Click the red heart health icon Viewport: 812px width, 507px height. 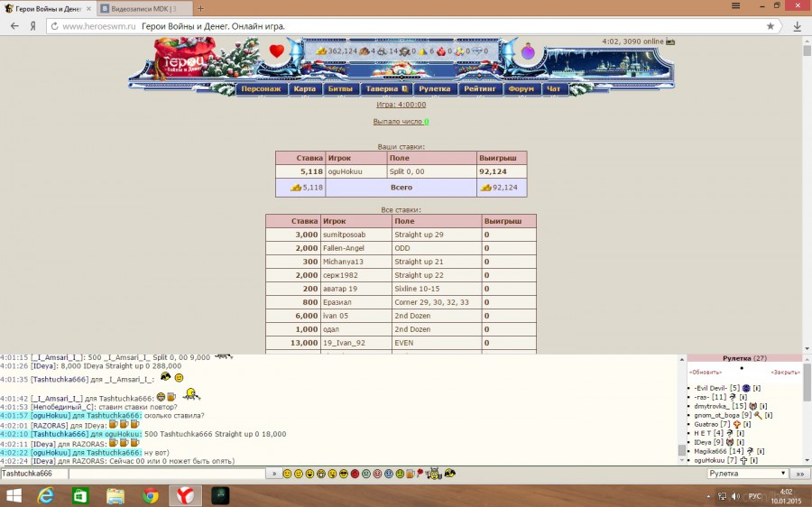pyautogui.click(x=277, y=51)
